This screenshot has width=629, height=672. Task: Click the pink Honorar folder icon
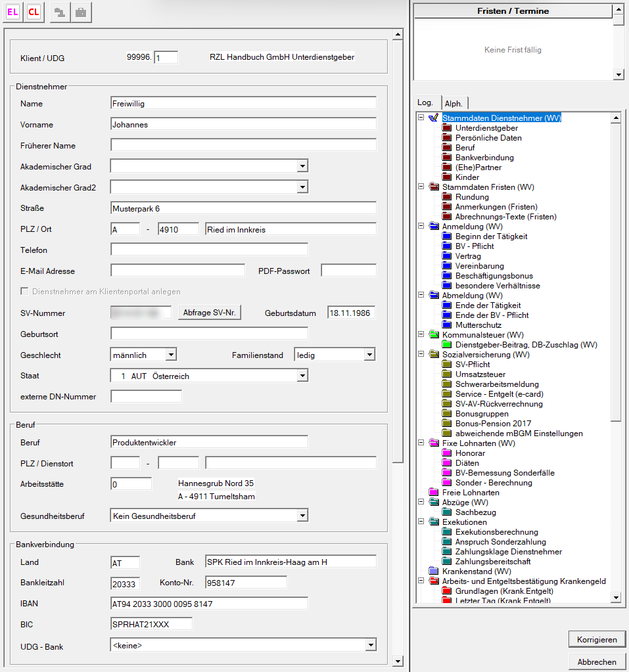(447, 453)
